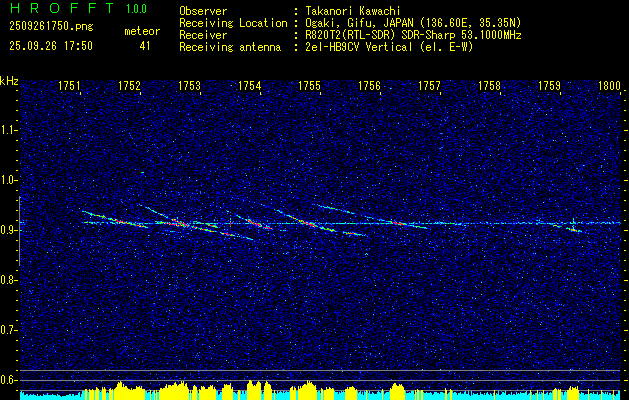Click the kHz axis unit label
This screenshot has height=400, width=629.
click(9, 81)
